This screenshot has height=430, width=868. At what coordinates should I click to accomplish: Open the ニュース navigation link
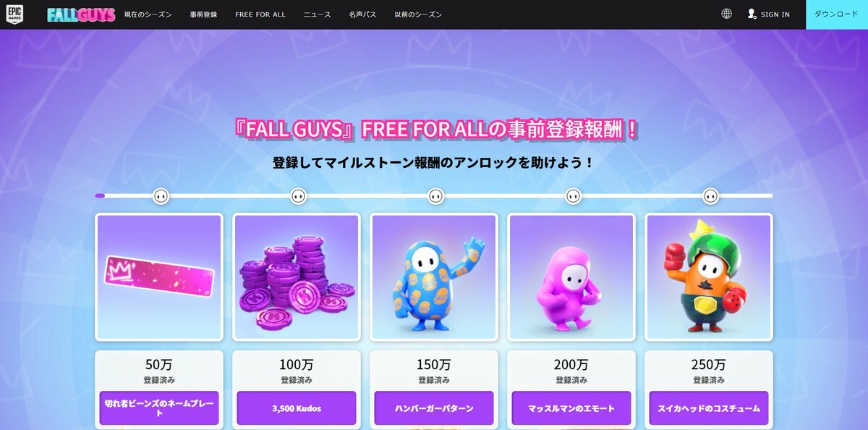[x=317, y=14]
